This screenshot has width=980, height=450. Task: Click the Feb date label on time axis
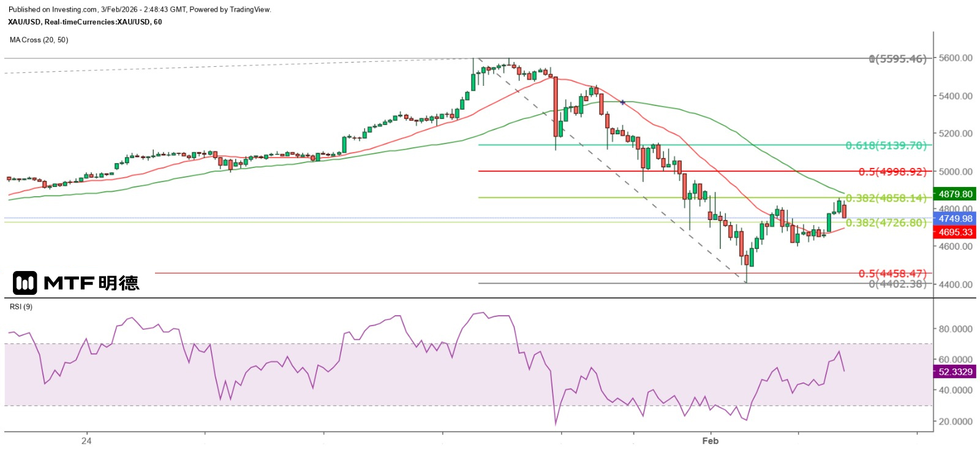coord(710,441)
